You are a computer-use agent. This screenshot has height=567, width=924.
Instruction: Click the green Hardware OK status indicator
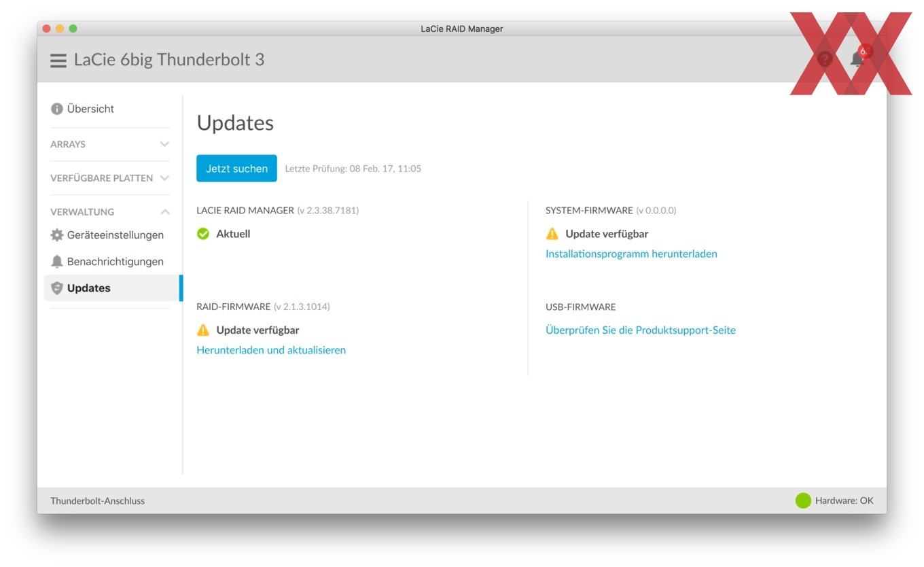point(803,501)
